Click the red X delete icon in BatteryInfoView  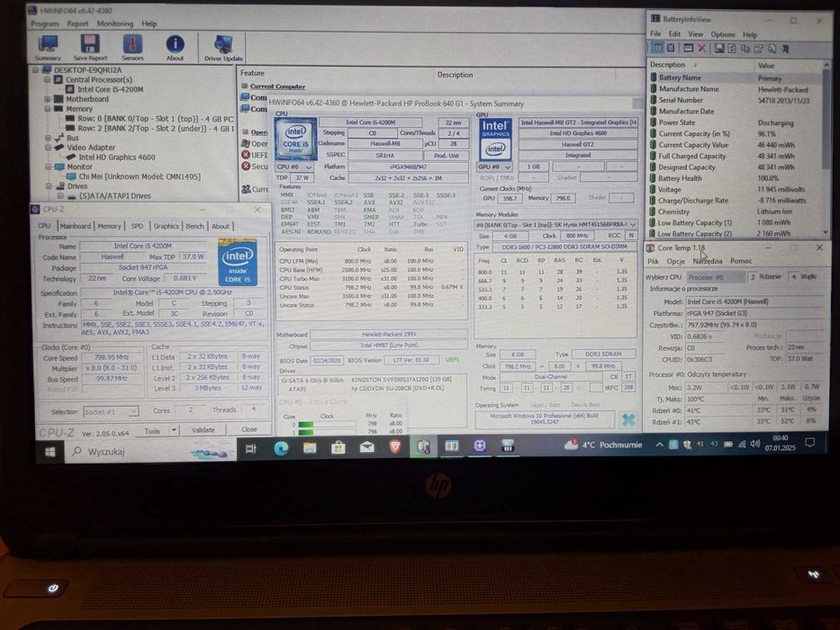pyautogui.click(x=701, y=49)
